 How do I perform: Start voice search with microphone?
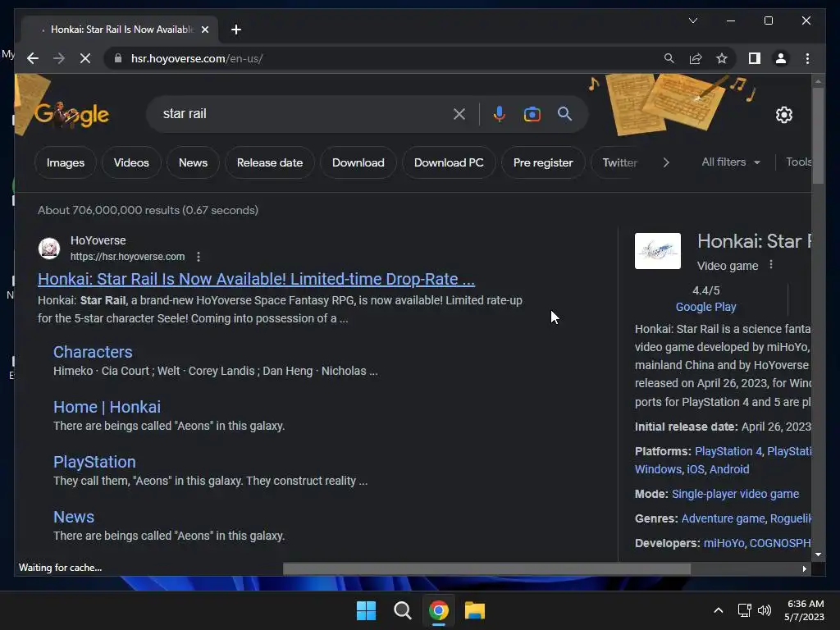tap(500, 114)
